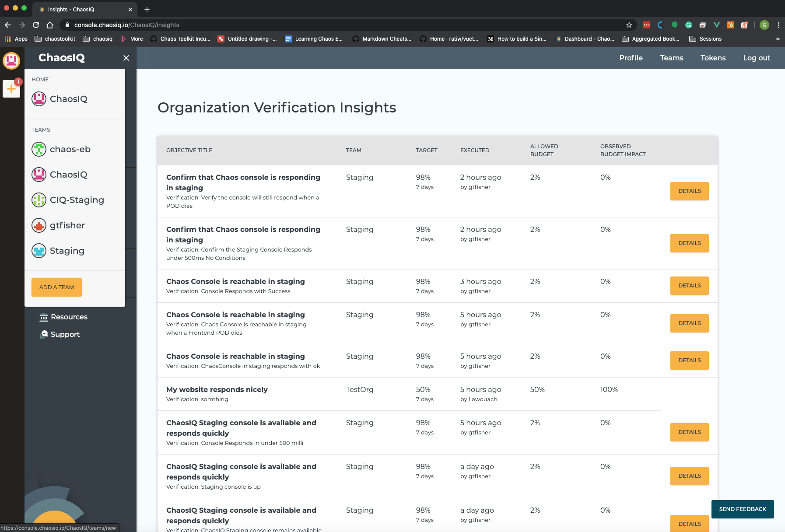
Task: Click the OBJECTIVE TITLE column header
Action: click(x=189, y=150)
